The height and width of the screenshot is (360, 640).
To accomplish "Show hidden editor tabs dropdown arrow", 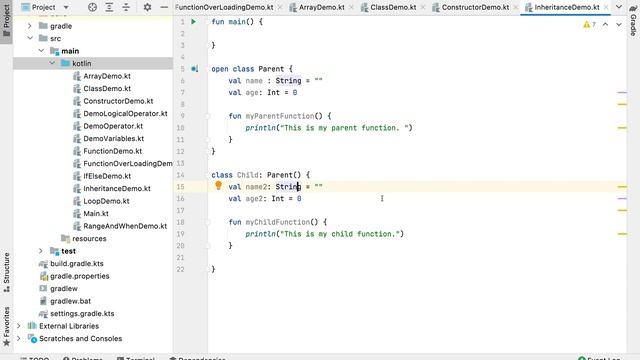I will point(619,7).
